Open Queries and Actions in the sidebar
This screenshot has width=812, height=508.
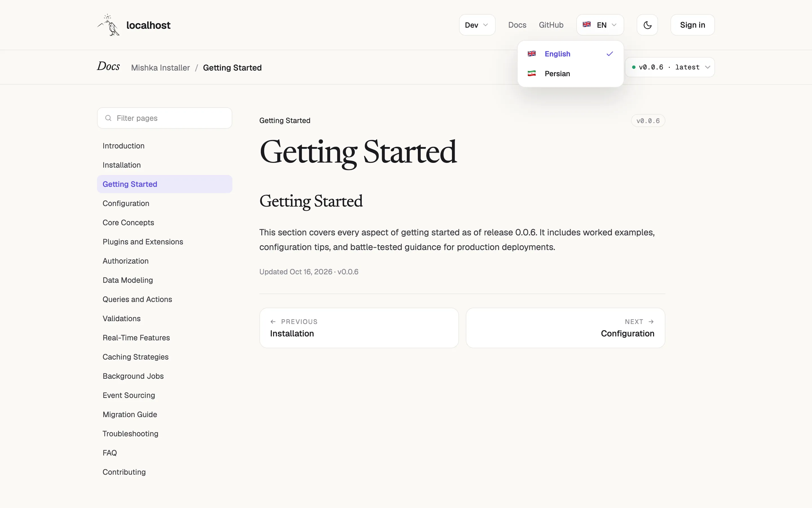coord(164,299)
